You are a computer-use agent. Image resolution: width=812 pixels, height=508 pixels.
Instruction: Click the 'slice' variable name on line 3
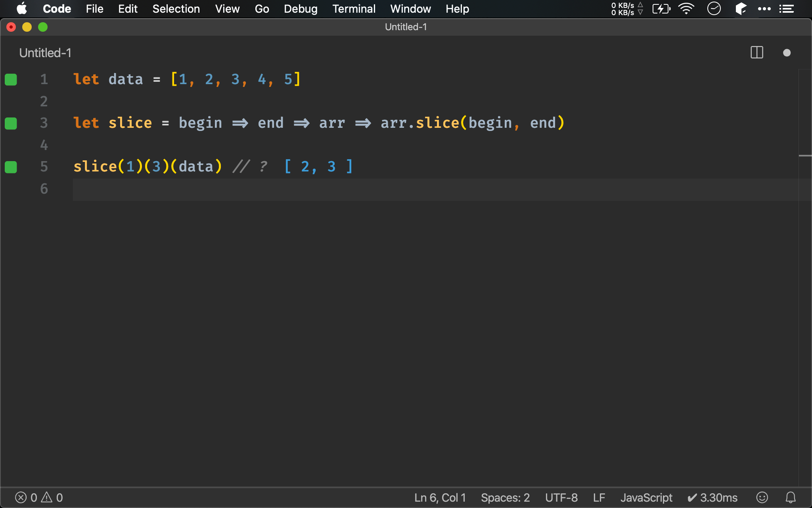coord(130,123)
